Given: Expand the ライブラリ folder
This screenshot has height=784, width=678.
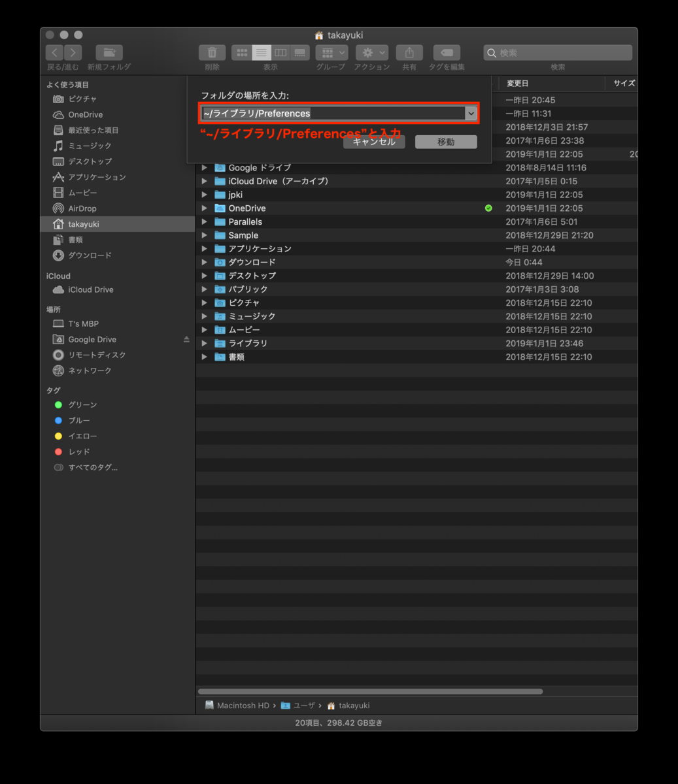Looking at the screenshot, I should [204, 343].
